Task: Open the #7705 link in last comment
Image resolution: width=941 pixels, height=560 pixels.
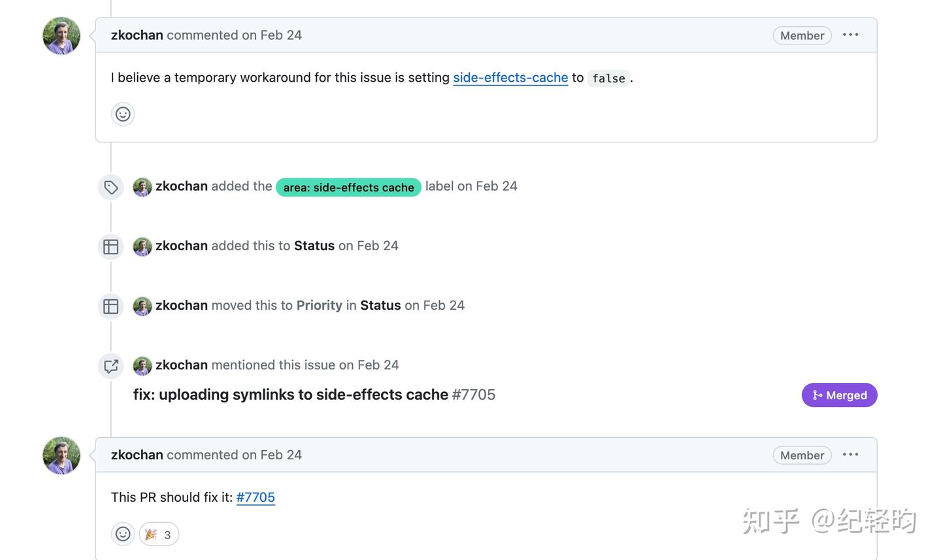Action: (x=256, y=497)
